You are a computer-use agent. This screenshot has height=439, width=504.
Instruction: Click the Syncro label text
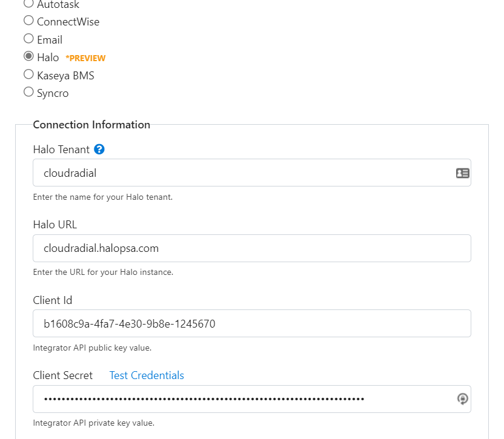[x=53, y=93]
